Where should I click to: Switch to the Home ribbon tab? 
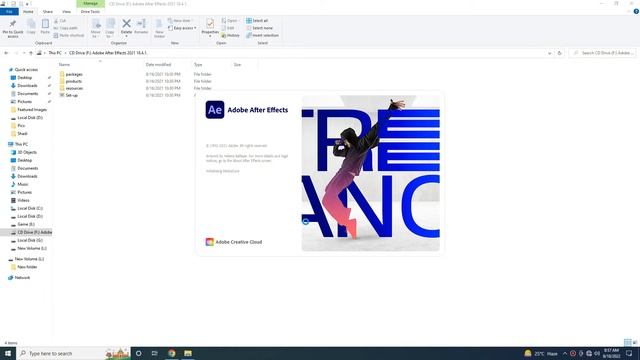28,12
